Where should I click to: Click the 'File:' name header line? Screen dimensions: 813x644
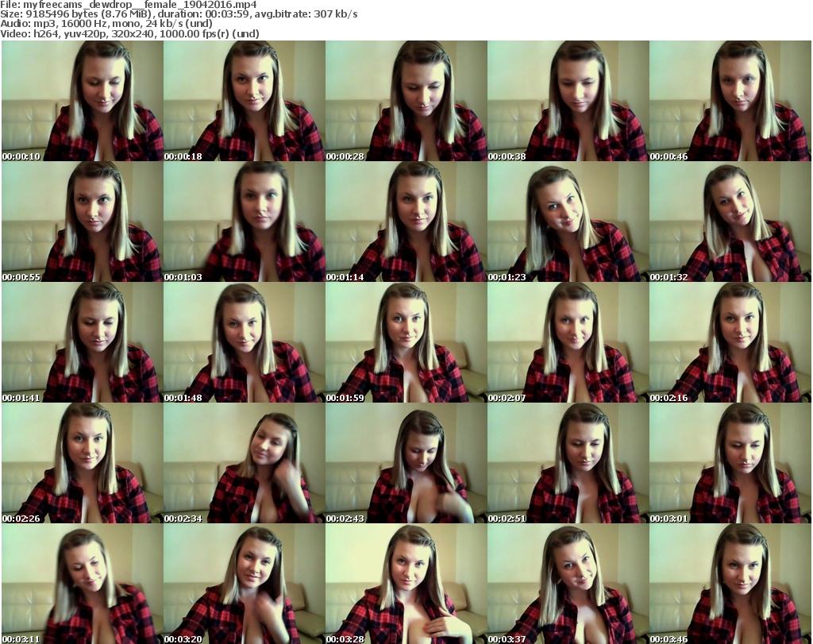[x=129, y=5]
